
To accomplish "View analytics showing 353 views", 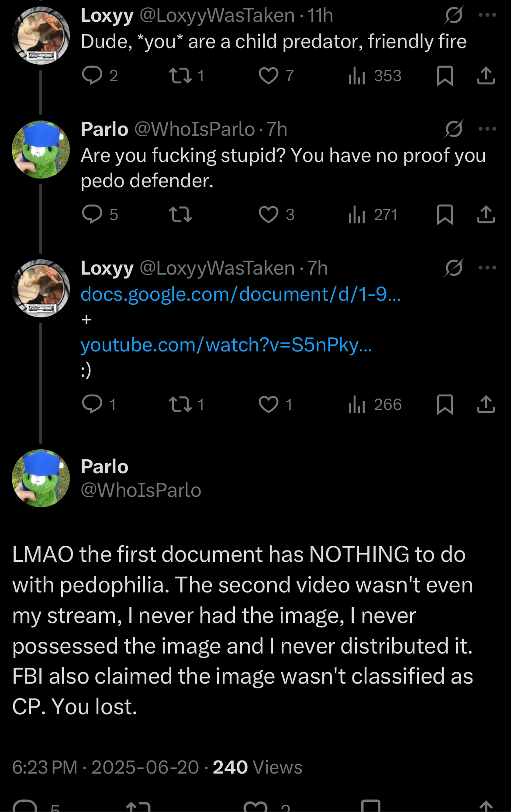I will click(x=375, y=76).
